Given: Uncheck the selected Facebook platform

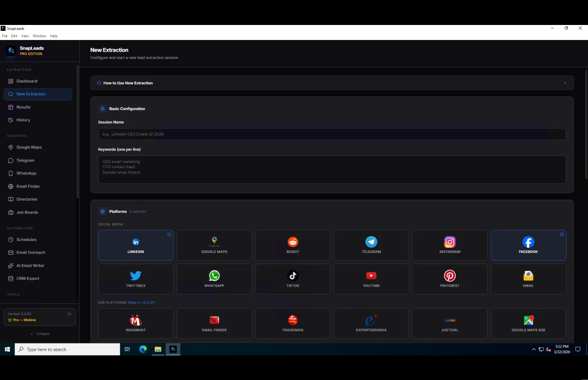Looking at the screenshot, I should tap(562, 234).
